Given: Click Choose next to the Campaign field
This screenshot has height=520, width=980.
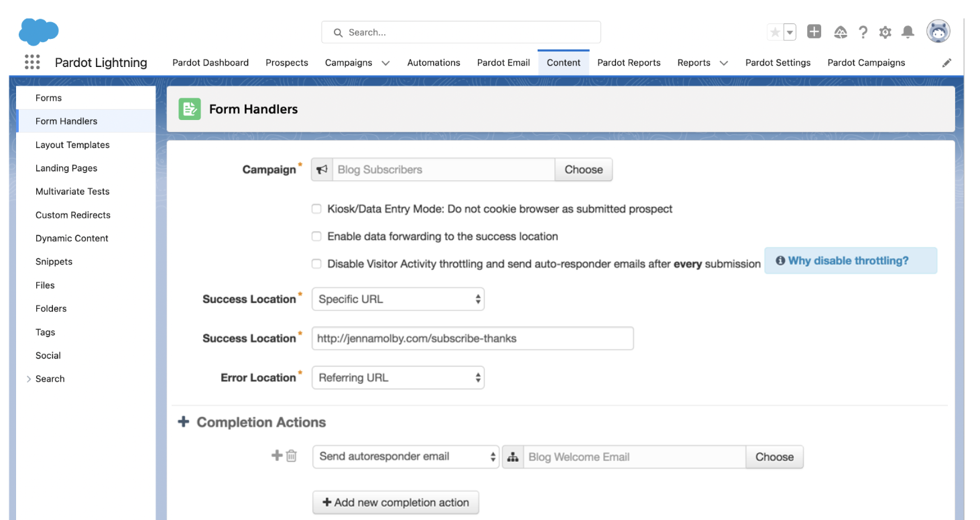Looking at the screenshot, I should (584, 170).
